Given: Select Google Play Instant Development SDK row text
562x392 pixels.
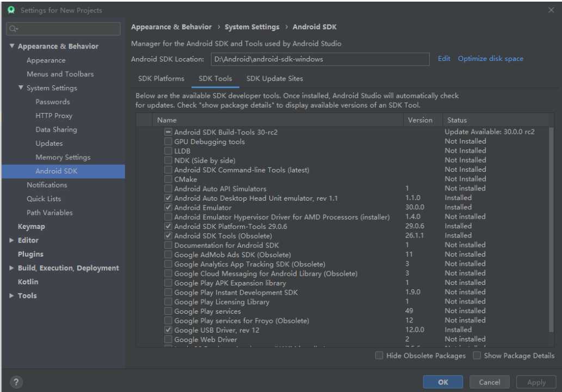Looking at the screenshot, I should (x=236, y=293).
